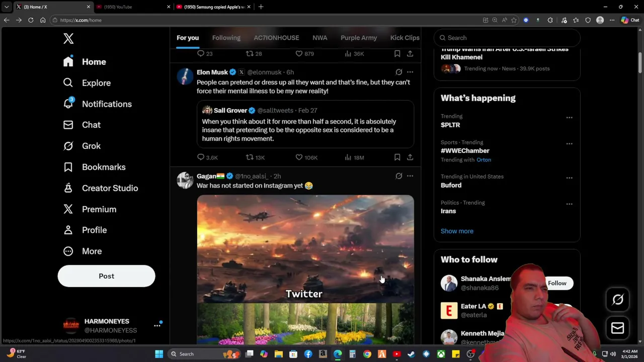Open the $PLTR trending topic
The image size is (644, 362).
click(450, 125)
